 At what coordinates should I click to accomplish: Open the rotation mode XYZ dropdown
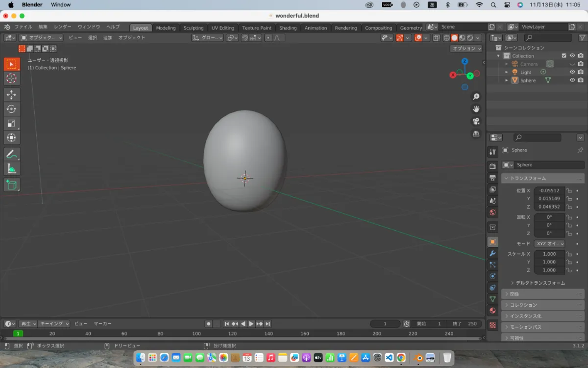tap(550, 244)
